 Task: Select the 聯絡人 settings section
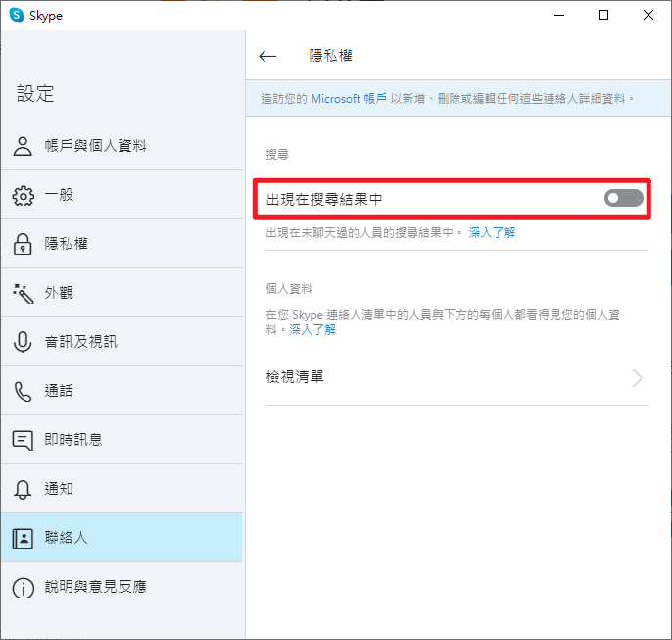click(121, 537)
